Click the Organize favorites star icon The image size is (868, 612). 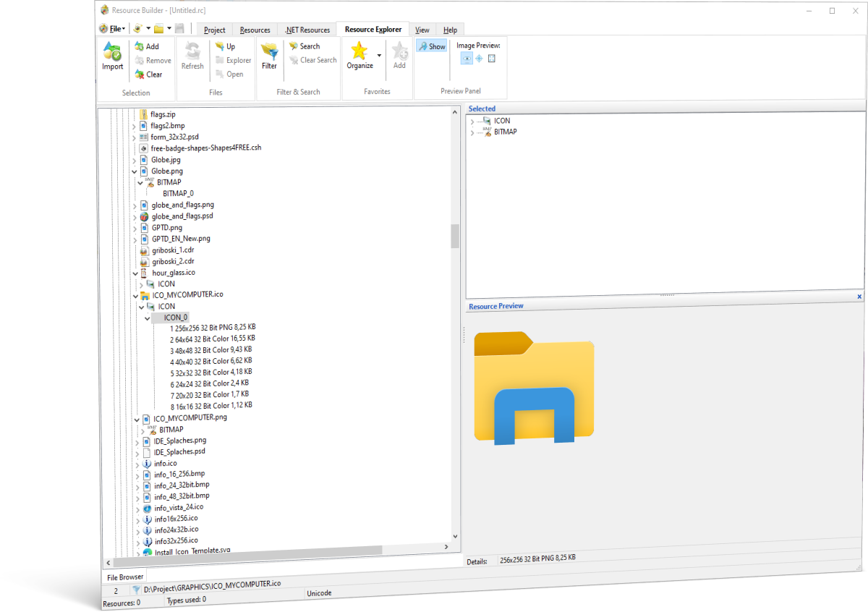coord(359,51)
